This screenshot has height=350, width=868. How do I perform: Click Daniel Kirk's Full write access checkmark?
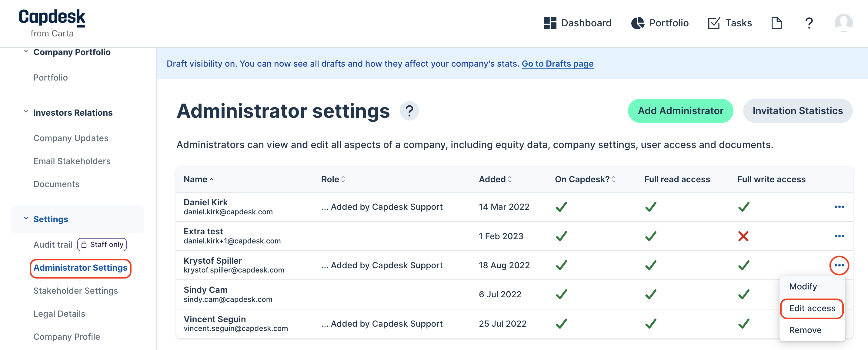744,206
